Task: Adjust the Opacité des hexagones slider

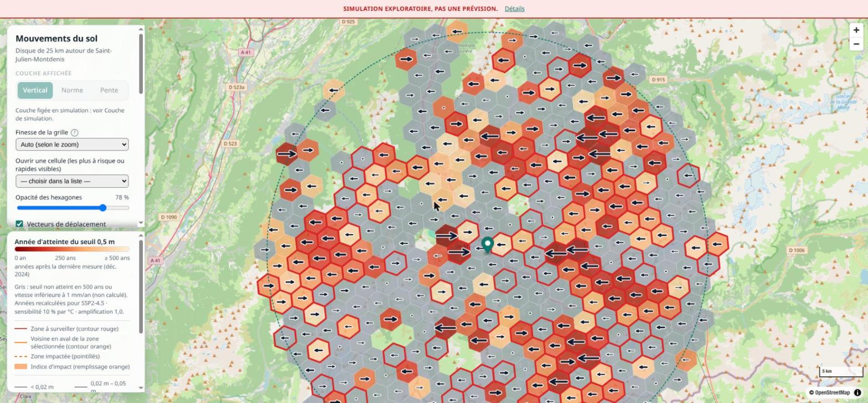Action: [72, 208]
